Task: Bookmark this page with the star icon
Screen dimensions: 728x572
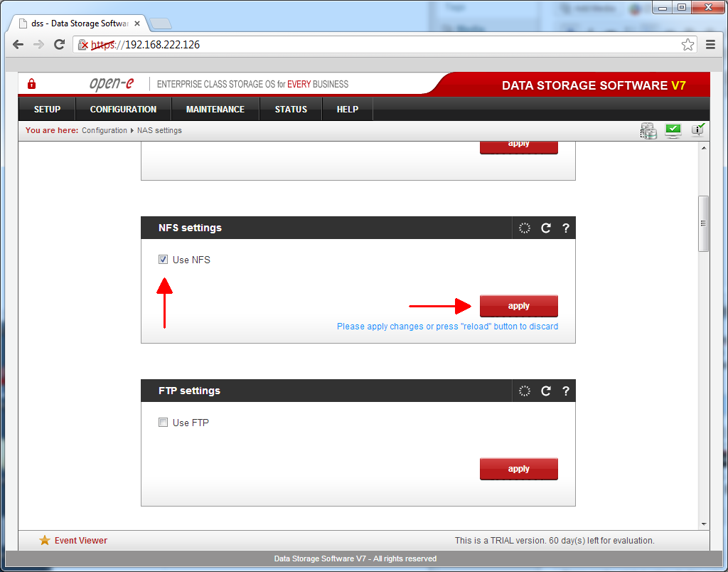Action: pyautogui.click(x=687, y=45)
